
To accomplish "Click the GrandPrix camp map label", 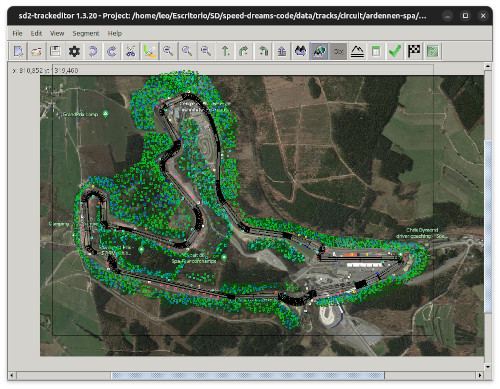I will tap(80, 114).
